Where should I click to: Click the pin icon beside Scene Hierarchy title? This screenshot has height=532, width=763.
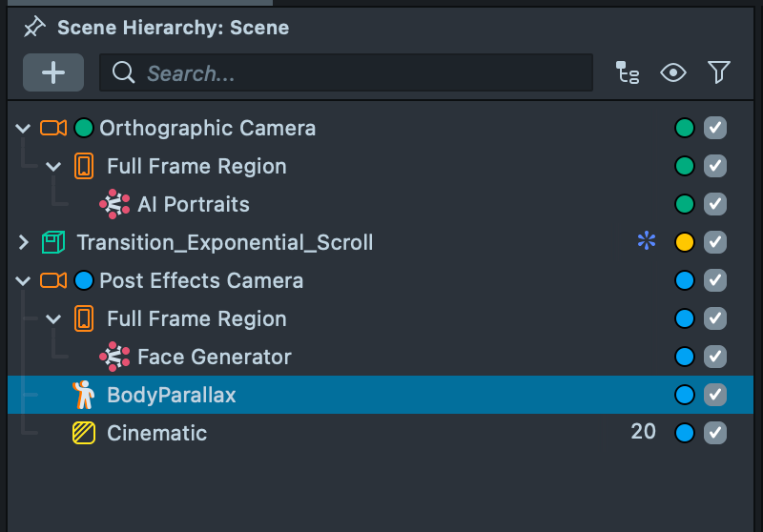34,27
